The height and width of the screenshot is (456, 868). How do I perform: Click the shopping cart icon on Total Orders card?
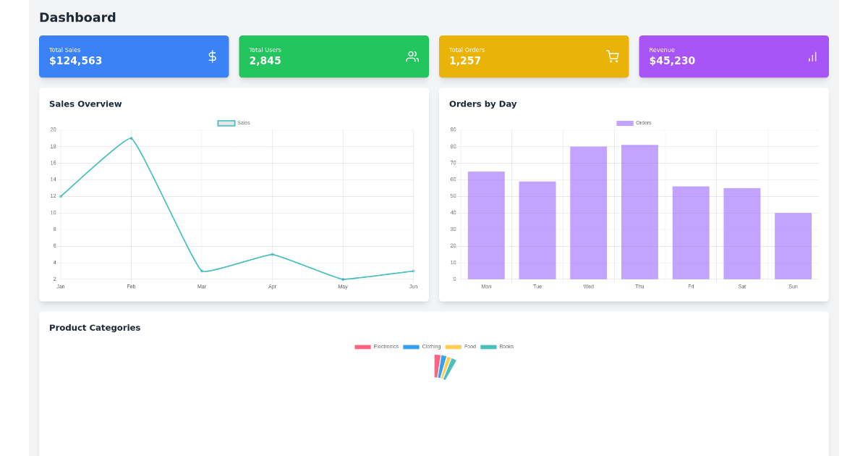613,56
